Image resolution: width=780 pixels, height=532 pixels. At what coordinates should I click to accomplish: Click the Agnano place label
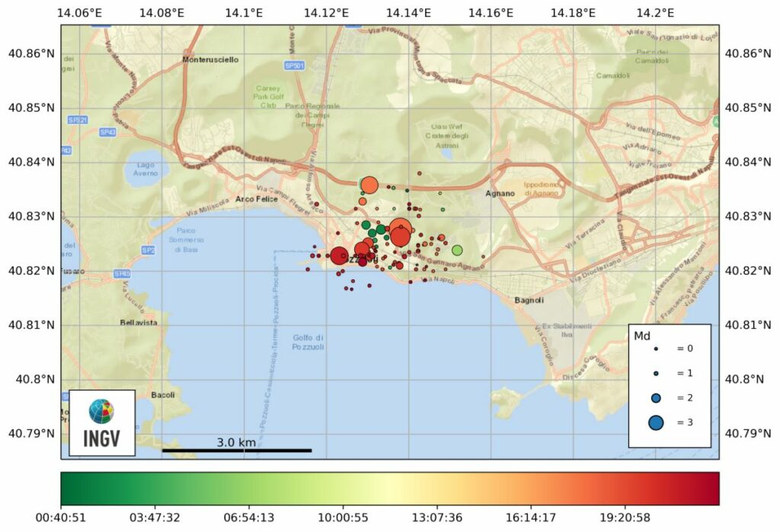pyautogui.click(x=500, y=193)
